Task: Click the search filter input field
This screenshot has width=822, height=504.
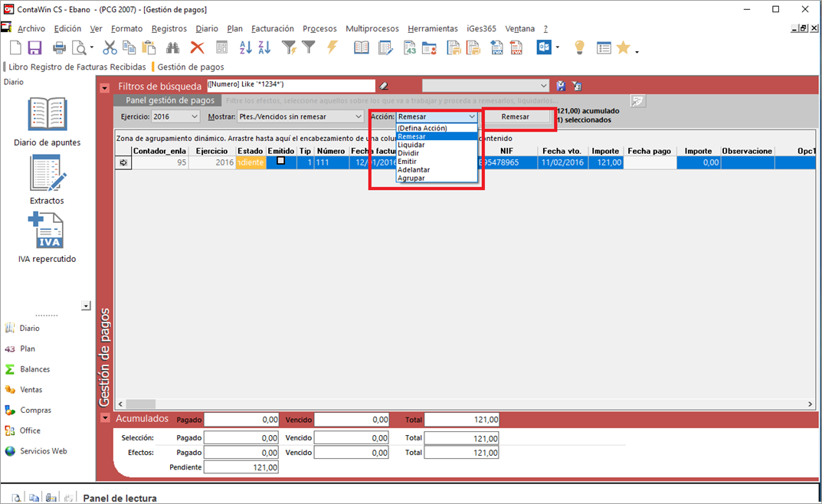Action: pos(291,85)
